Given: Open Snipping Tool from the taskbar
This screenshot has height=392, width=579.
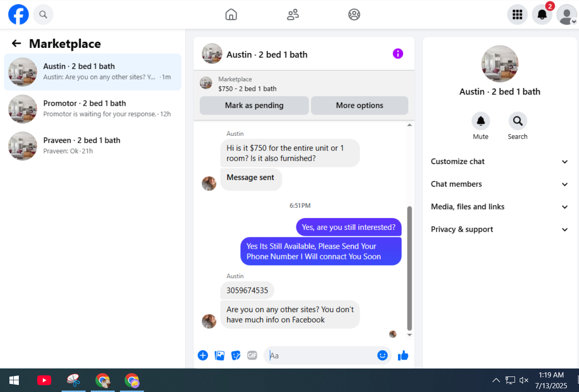Looking at the screenshot, I should click(x=73, y=380).
